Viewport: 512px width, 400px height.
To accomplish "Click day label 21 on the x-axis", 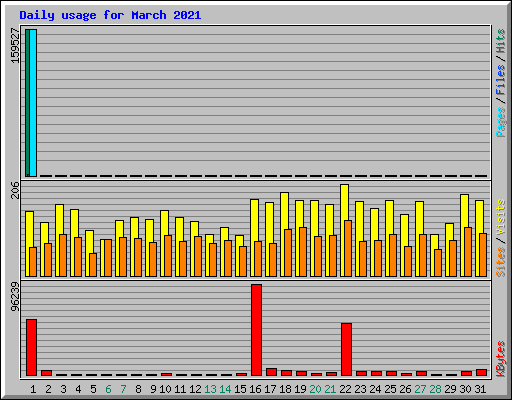I will pyautogui.click(x=330, y=389).
